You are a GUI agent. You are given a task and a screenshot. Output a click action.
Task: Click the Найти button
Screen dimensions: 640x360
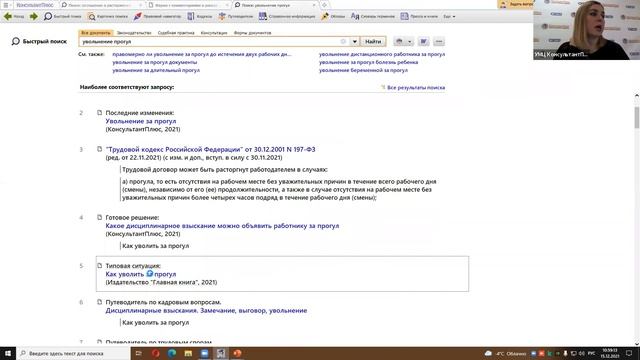coord(373,42)
